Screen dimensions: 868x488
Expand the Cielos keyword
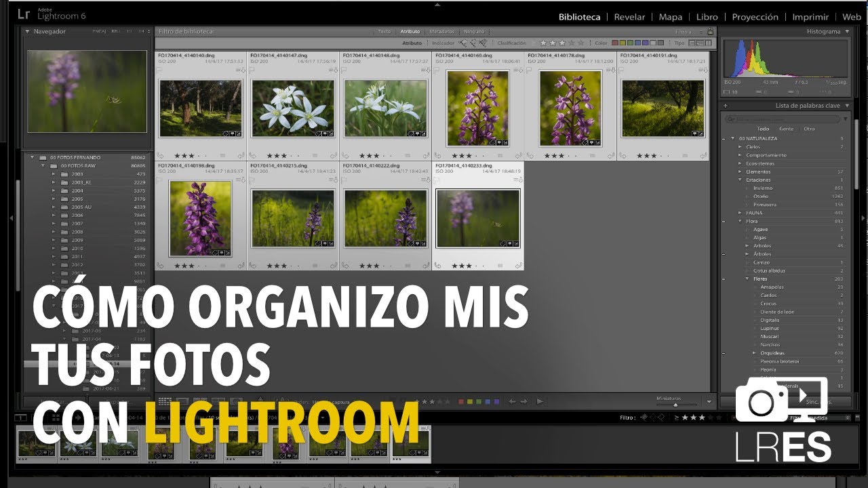(x=741, y=147)
